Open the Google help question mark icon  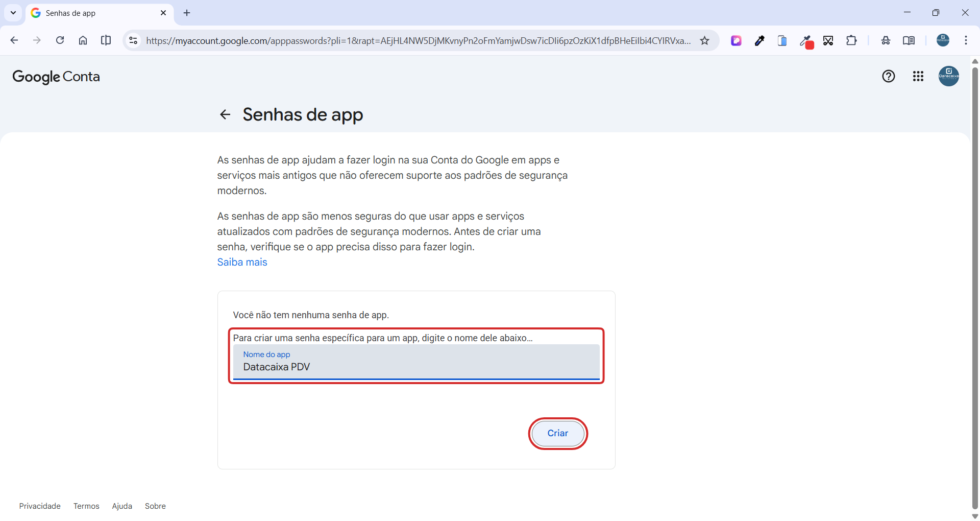tap(888, 77)
